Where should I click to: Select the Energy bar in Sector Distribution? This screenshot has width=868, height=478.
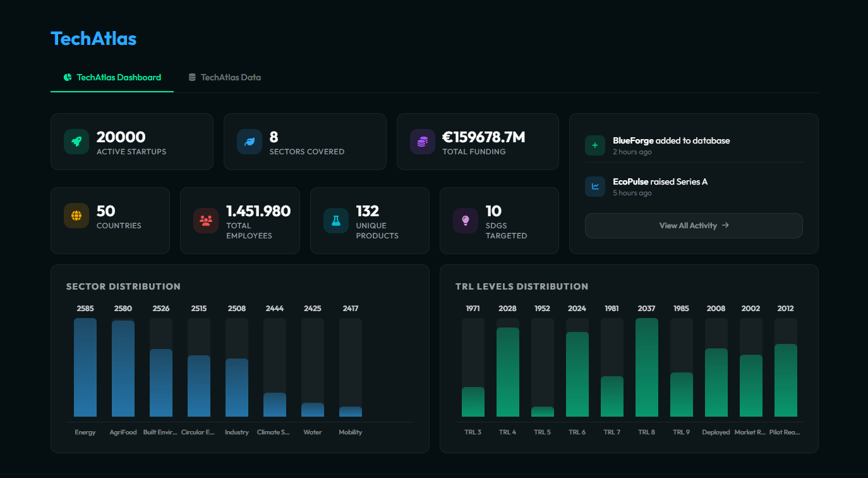(x=85, y=367)
